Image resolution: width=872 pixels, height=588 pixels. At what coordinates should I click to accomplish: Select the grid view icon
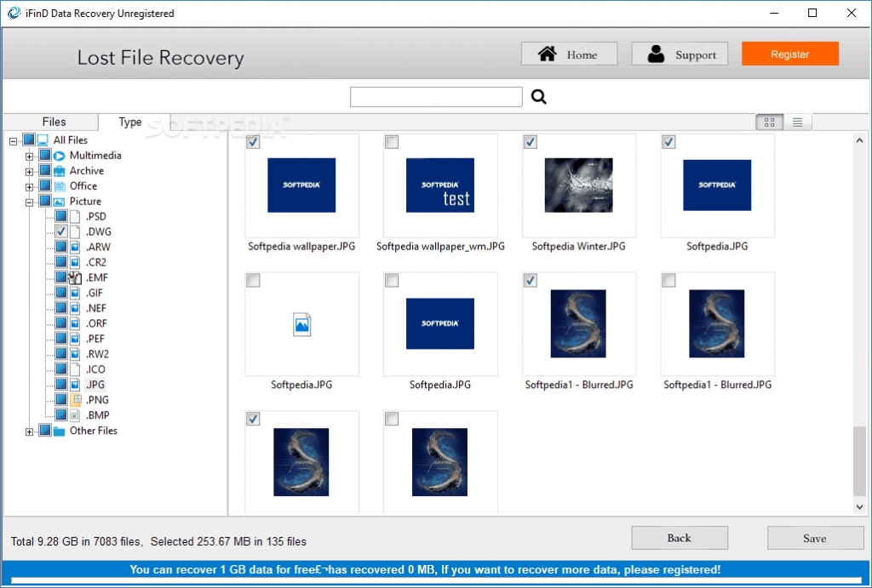click(x=769, y=122)
